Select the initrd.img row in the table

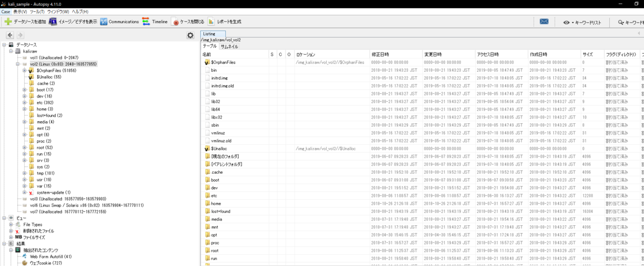[x=422, y=78]
